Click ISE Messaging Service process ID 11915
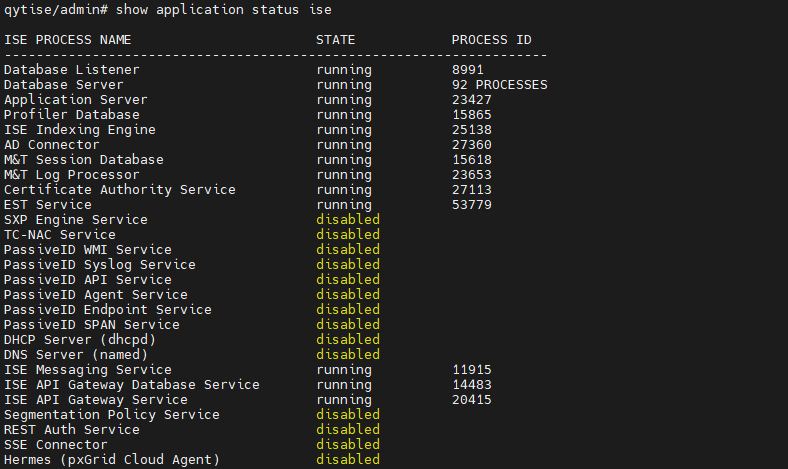 pos(472,370)
